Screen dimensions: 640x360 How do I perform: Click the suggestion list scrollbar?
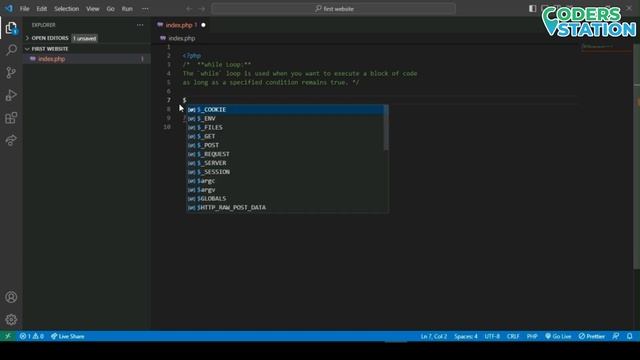[x=386, y=127]
